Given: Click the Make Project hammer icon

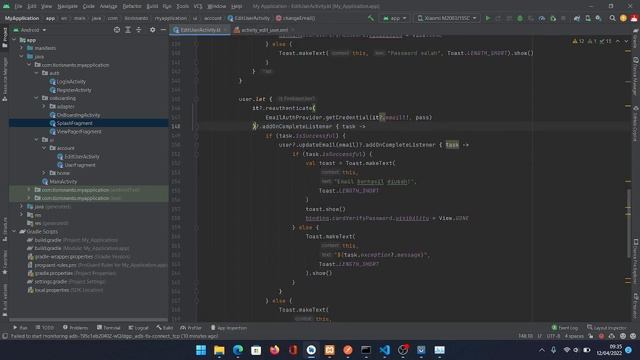Looking at the screenshot, I should [371, 18].
